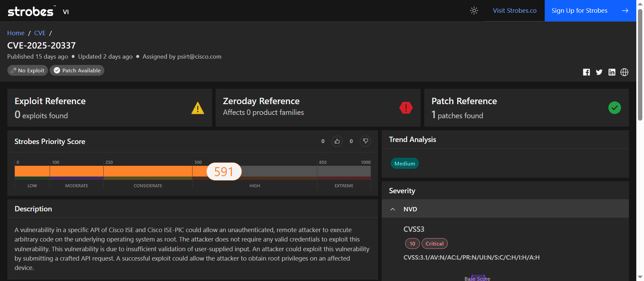Click the HIGH label on score bar
Viewport: 644px width, 281px height.
click(x=255, y=186)
